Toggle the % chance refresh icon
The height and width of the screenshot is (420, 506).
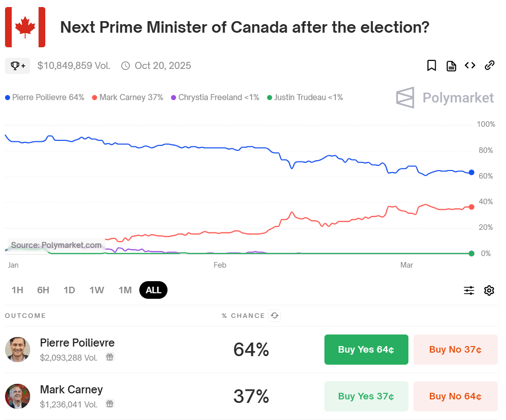[x=274, y=316]
